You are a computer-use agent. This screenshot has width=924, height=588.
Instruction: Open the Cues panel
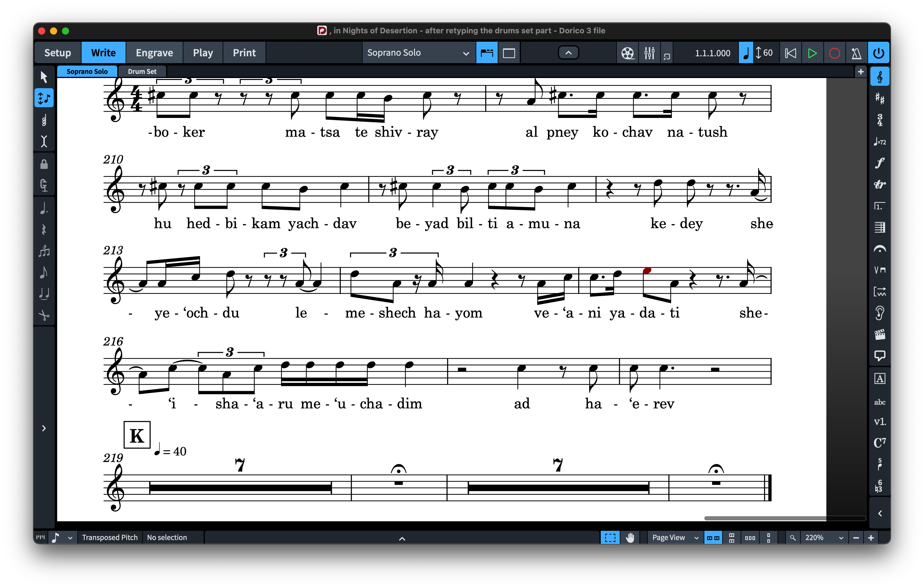[x=879, y=313]
